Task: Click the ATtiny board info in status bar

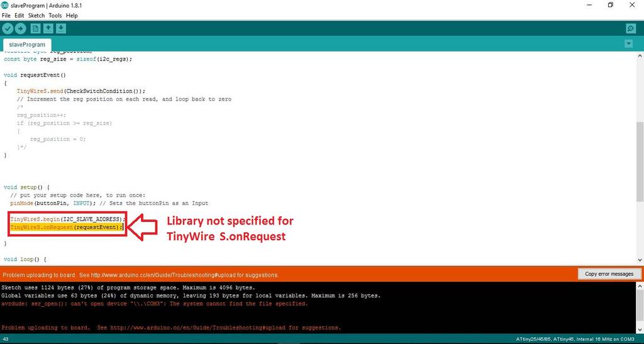Action: (x=575, y=339)
